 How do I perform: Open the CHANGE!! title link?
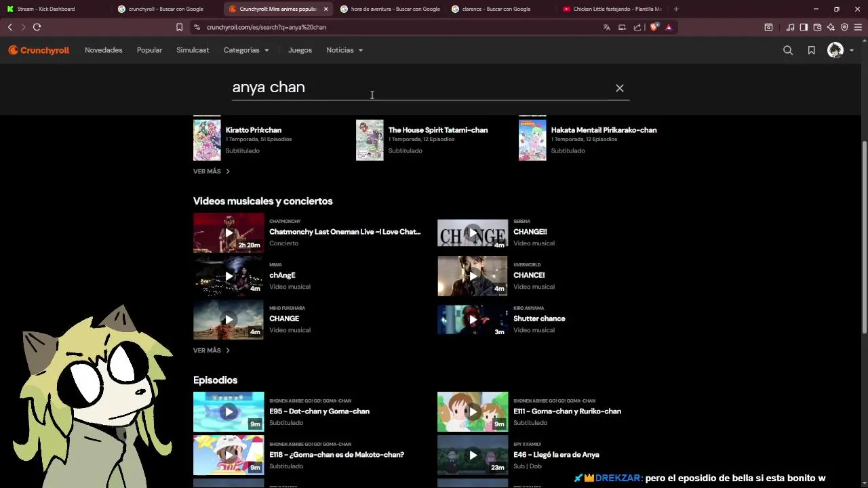(530, 232)
